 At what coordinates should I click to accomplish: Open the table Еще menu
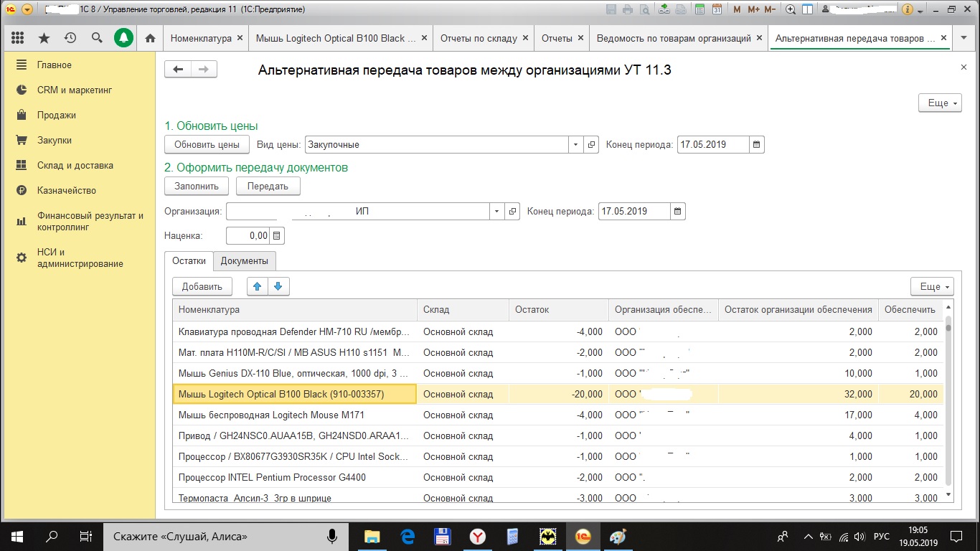point(932,286)
